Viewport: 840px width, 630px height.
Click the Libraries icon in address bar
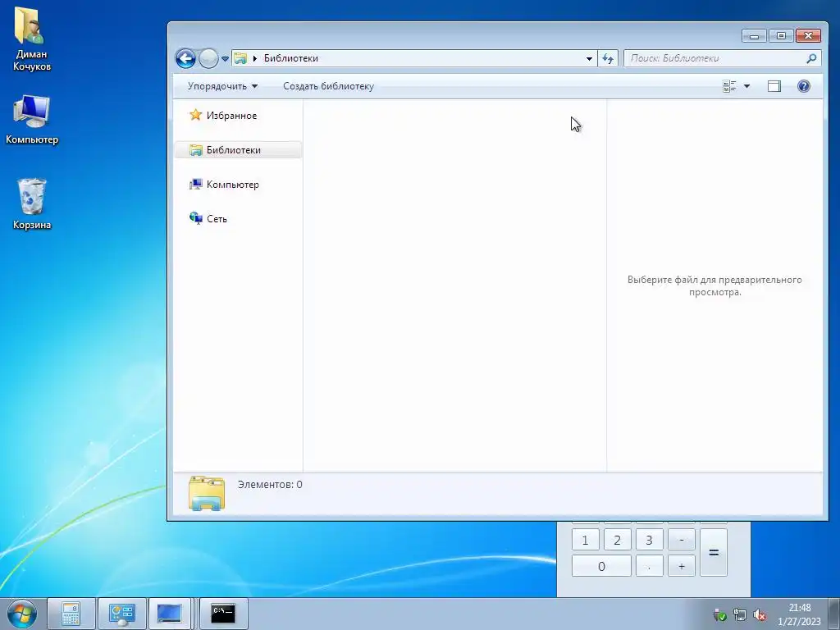click(x=240, y=58)
